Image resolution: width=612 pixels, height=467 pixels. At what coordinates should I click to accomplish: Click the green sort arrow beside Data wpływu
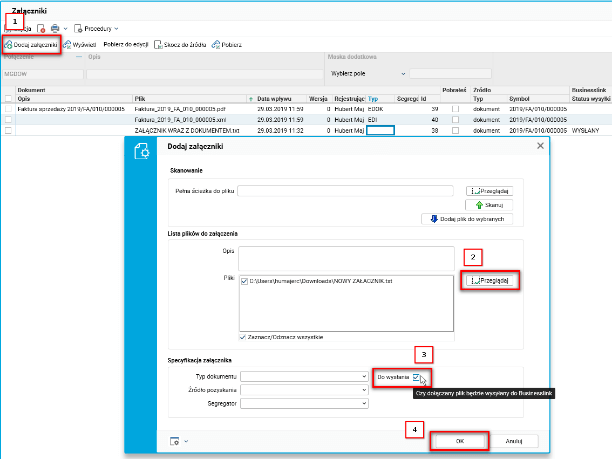point(251,99)
